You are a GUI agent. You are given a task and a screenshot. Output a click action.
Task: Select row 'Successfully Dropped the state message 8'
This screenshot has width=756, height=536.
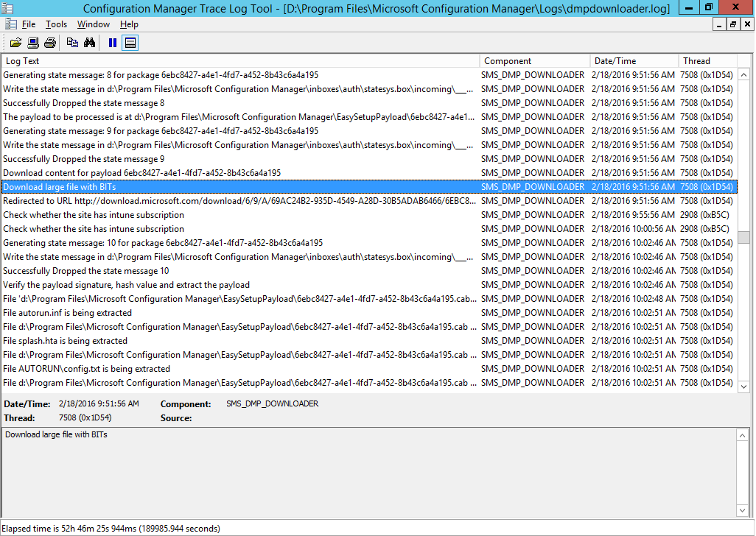click(x=369, y=103)
